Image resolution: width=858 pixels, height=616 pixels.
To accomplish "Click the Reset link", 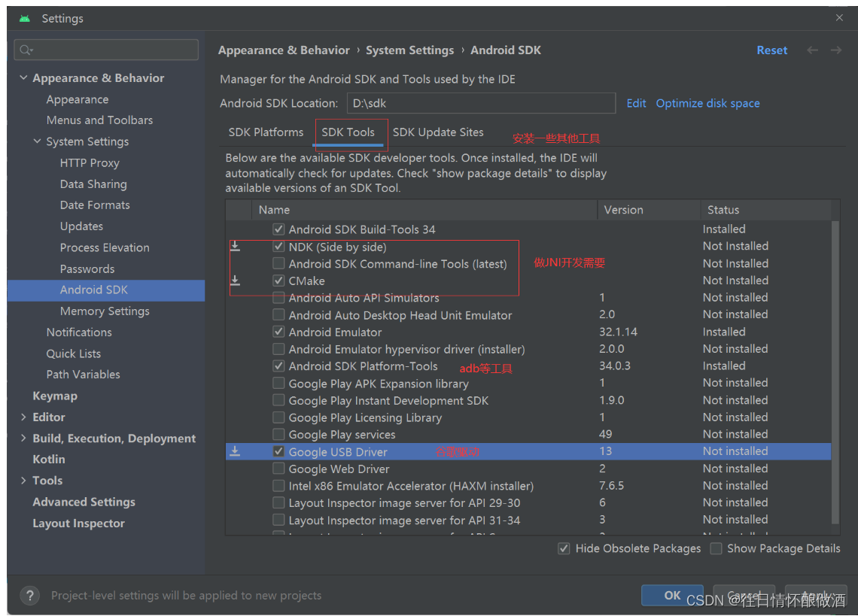I will pyautogui.click(x=772, y=50).
